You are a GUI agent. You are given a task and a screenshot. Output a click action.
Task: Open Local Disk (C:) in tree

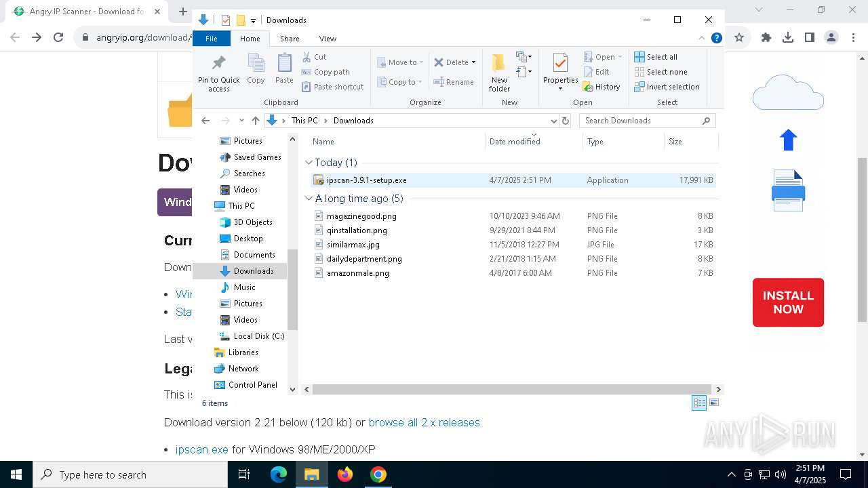tap(251, 336)
